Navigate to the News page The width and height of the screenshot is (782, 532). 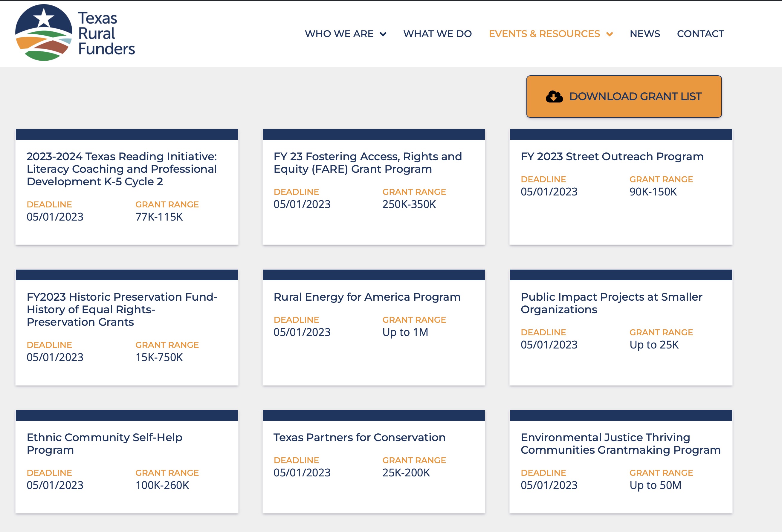(645, 34)
